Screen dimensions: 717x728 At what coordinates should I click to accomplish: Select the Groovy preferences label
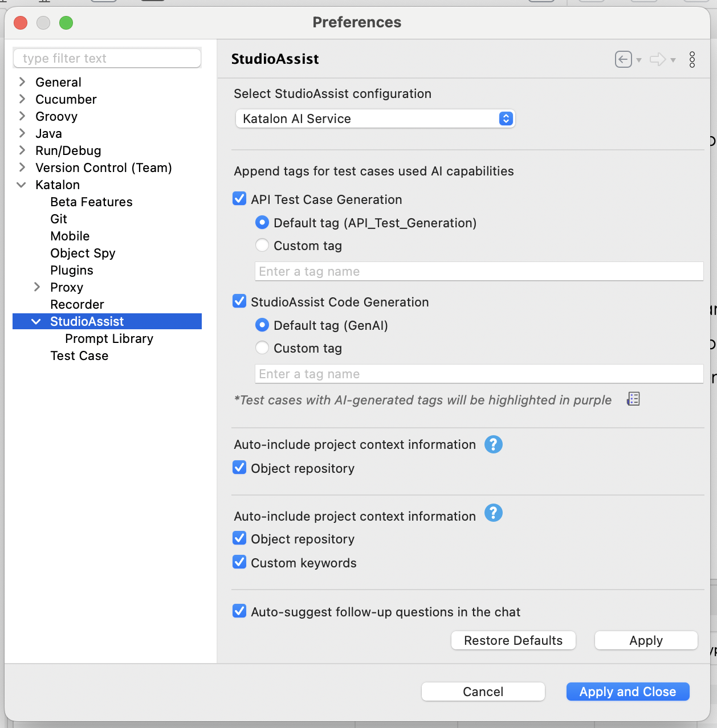56,116
